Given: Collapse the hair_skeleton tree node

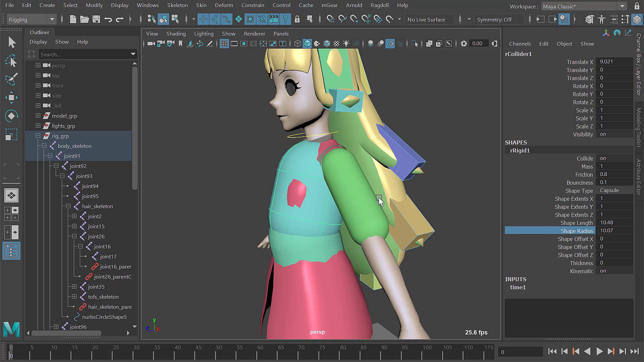Looking at the screenshot, I should coord(68,206).
